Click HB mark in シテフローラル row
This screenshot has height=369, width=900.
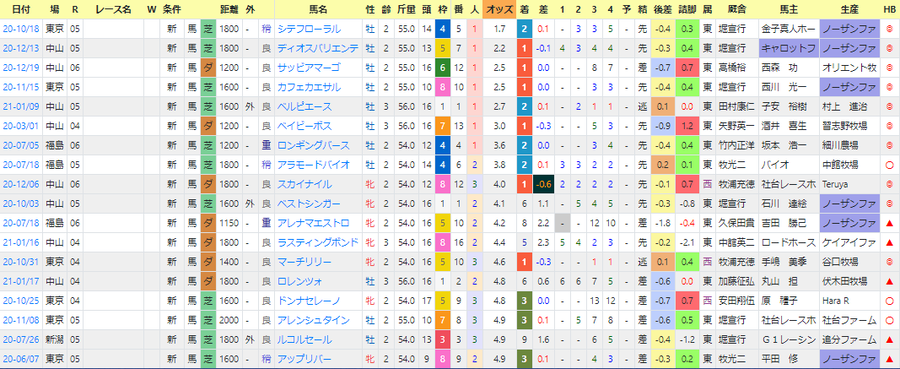(889, 29)
